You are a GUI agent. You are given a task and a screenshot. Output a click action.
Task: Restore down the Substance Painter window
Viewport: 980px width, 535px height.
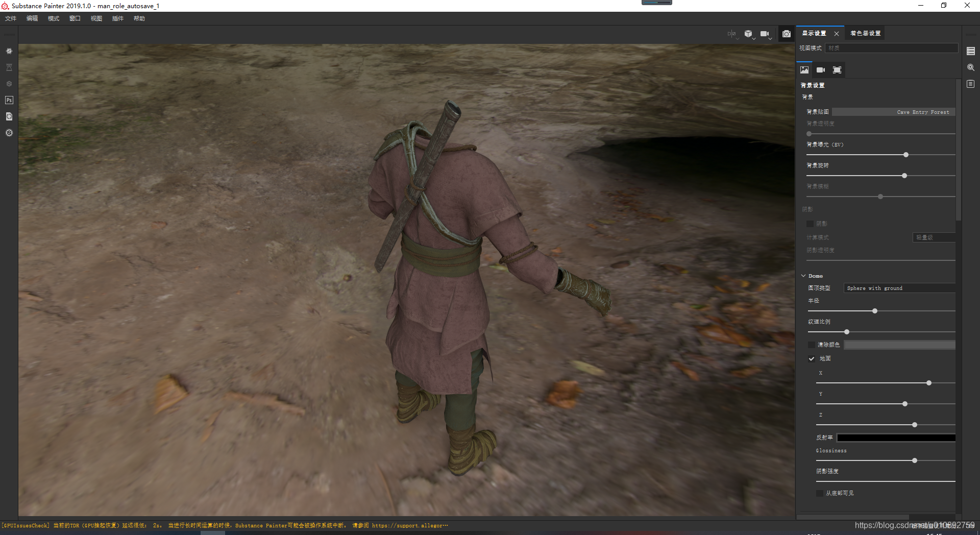944,6
